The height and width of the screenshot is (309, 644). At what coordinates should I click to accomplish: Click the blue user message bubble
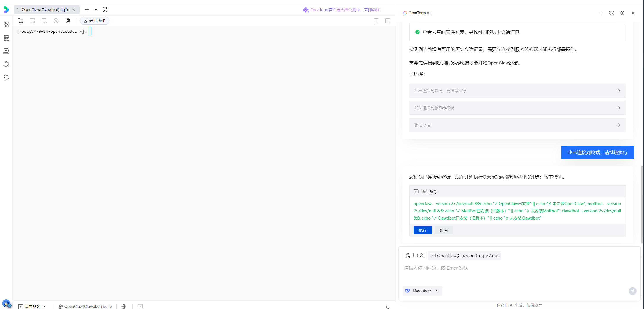click(597, 152)
